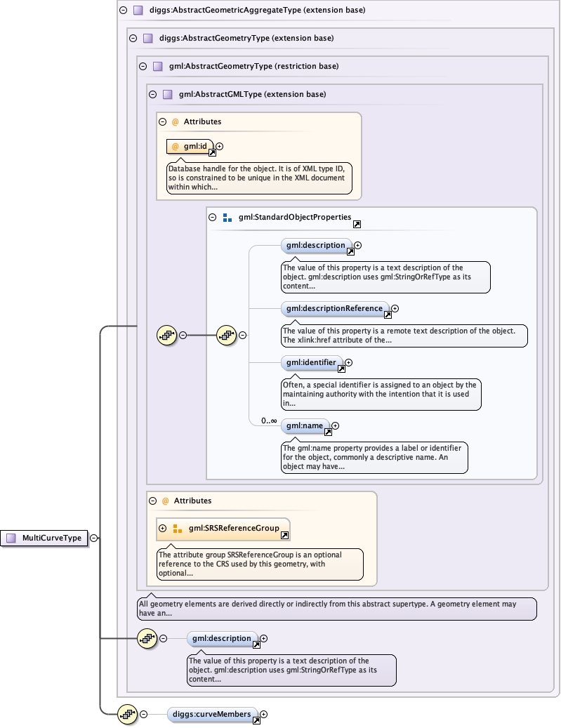Click the link arrow icon on gml:name
The width and height of the screenshot is (561, 728).
coord(327,432)
